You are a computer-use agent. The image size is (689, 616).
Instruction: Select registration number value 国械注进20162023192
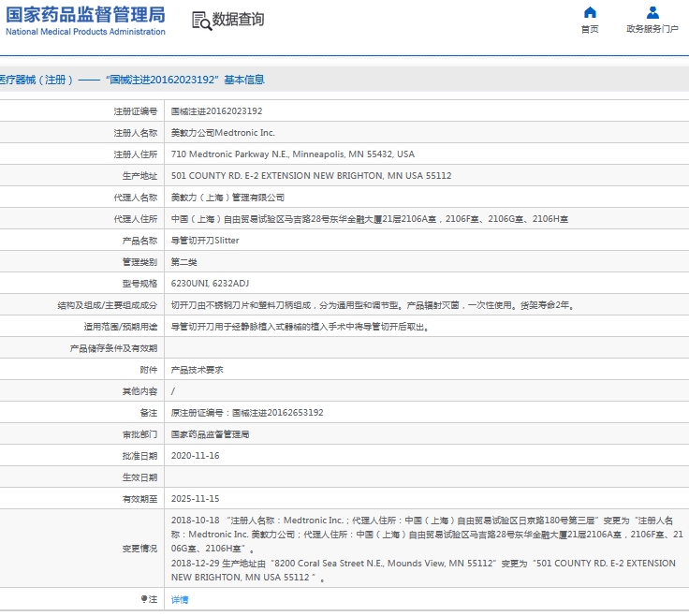[x=216, y=111]
